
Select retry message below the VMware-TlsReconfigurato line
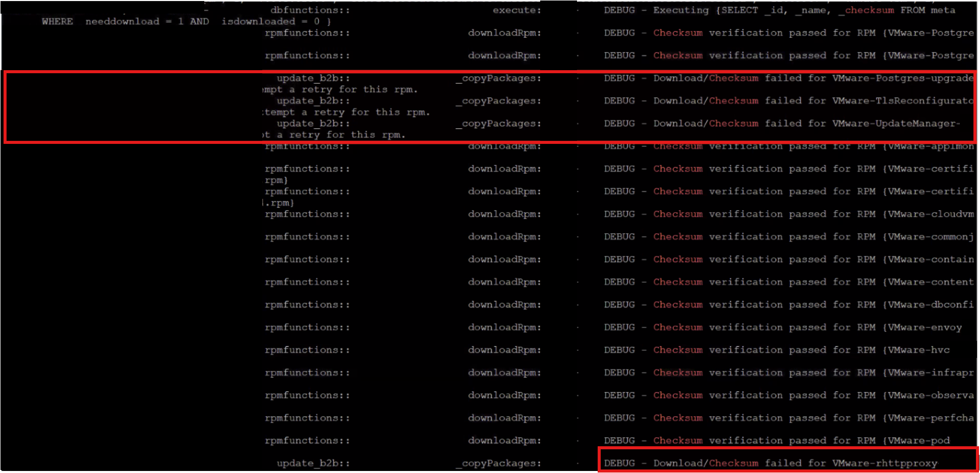[x=346, y=113]
